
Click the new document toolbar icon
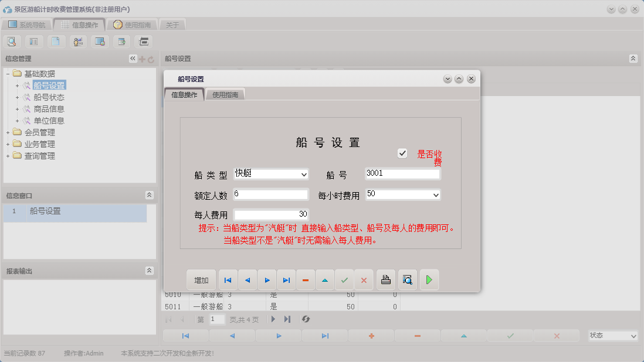pyautogui.click(x=56, y=42)
